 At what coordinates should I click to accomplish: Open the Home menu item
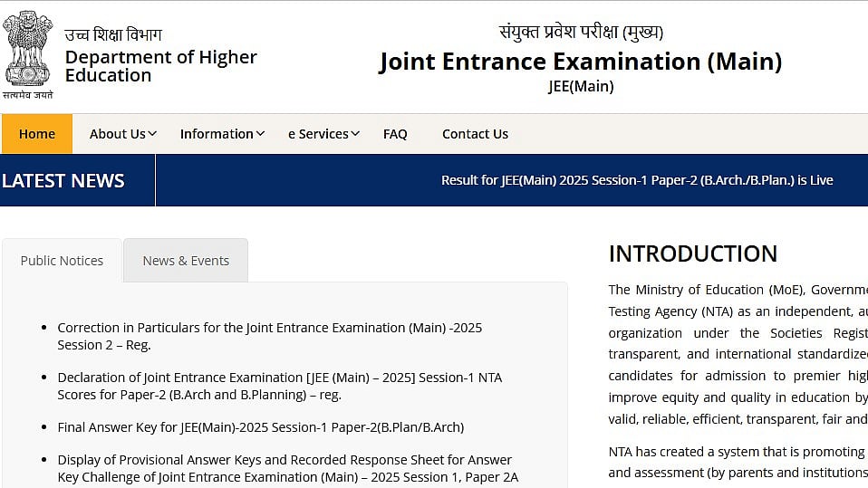click(37, 134)
